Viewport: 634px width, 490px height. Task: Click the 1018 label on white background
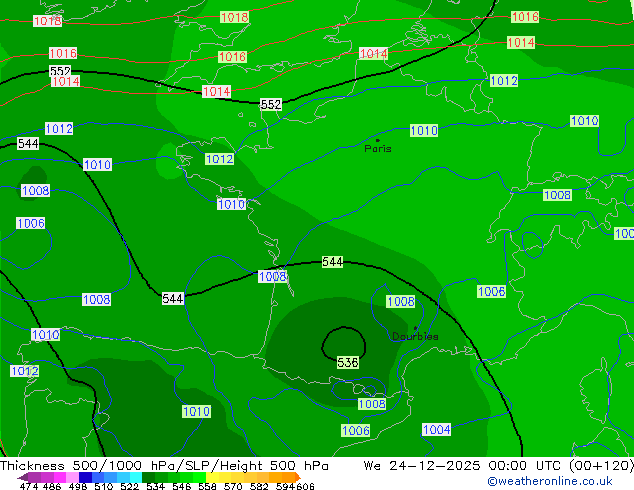click(x=48, y=21)
